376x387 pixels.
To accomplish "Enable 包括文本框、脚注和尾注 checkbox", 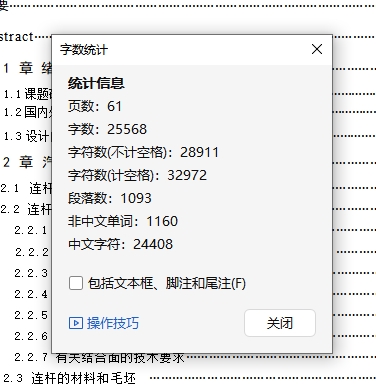I will 76,283.
